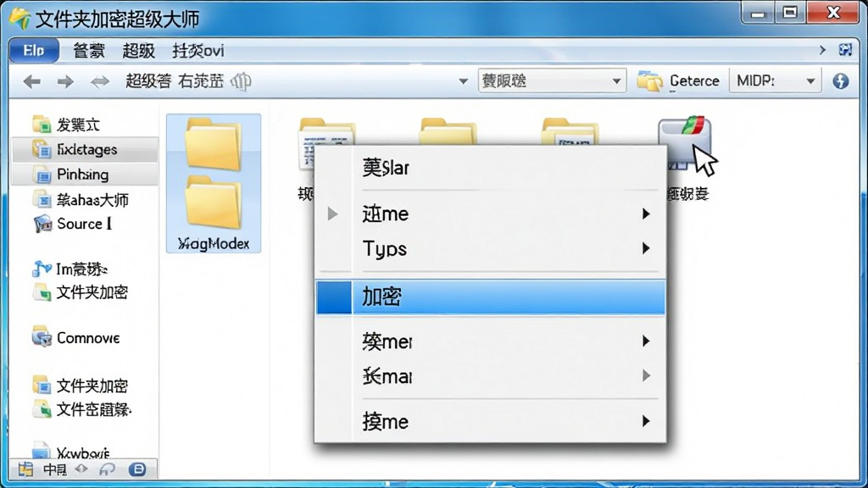Click the program icon with red-green badge
Image resolution: width=868 pixels, height=488 pixels.
(x=684, y=142)
